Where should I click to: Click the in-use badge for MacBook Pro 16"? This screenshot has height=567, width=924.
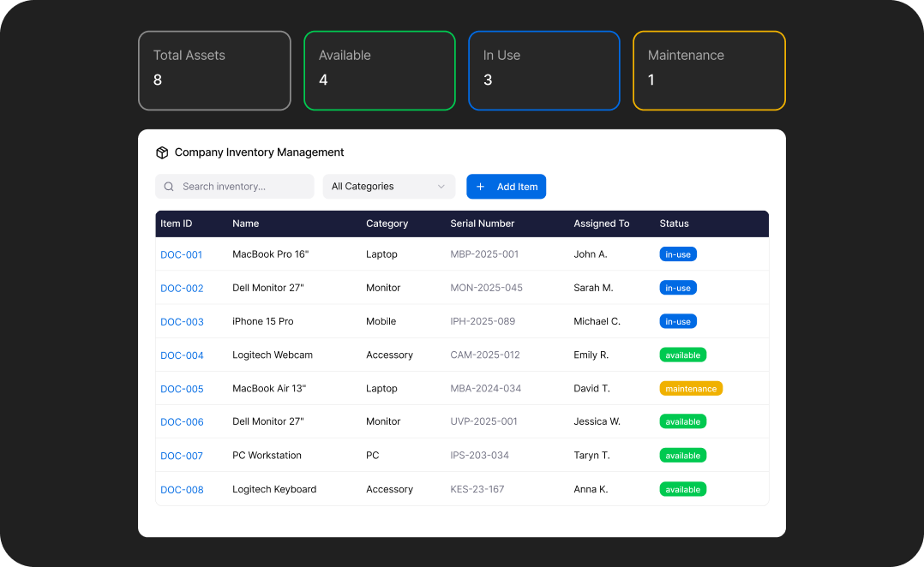tap(678, 254)
